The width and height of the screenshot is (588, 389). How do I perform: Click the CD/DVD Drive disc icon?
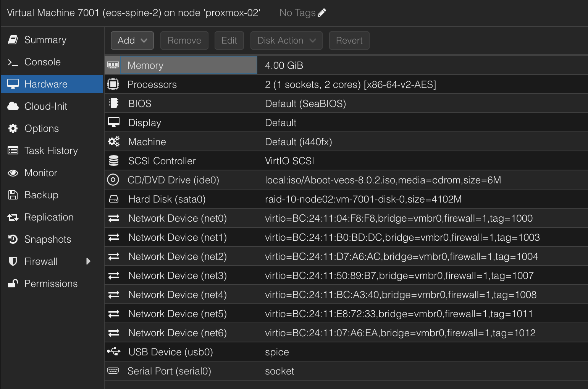click(113, 180)
